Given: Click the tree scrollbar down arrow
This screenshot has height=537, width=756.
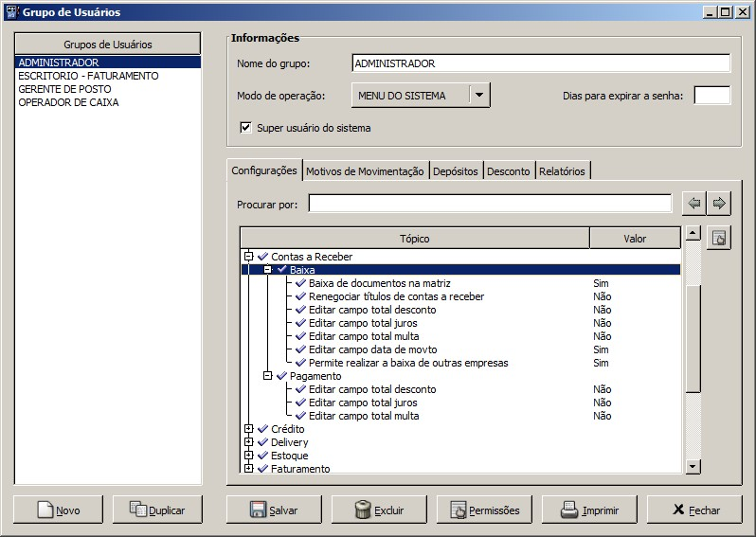Looking at the screenshot, I should point(693,466).
